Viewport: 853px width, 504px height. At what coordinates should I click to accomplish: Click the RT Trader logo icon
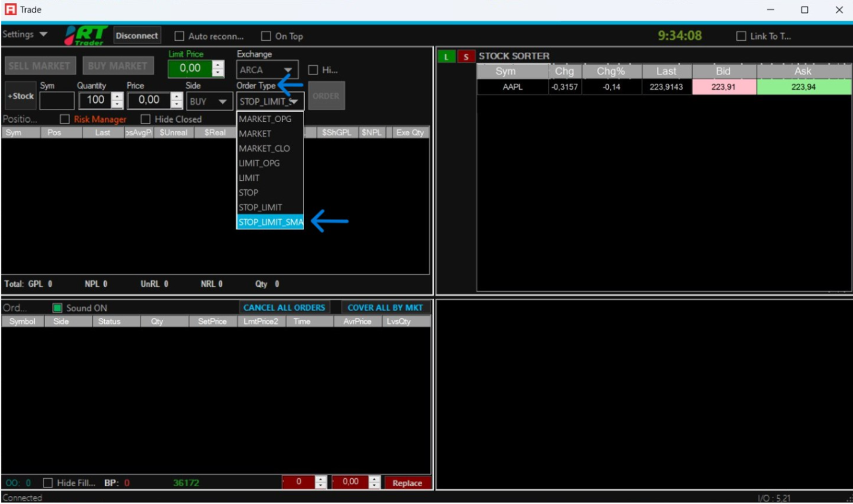(86, 36)
